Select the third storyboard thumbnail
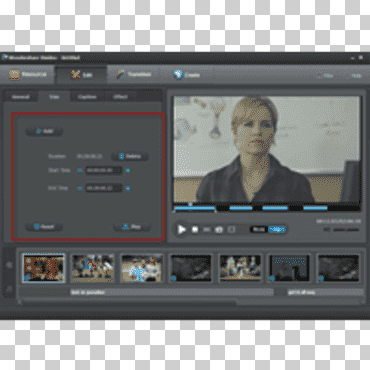This screenshot has width=370, height=370. click(142, 268)
